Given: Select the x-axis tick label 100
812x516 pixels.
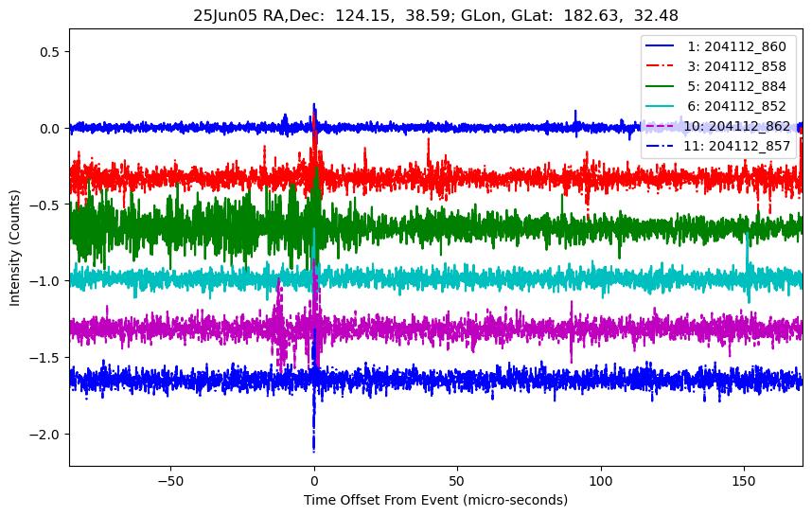Looking at the screenshot, I should 601,478.
